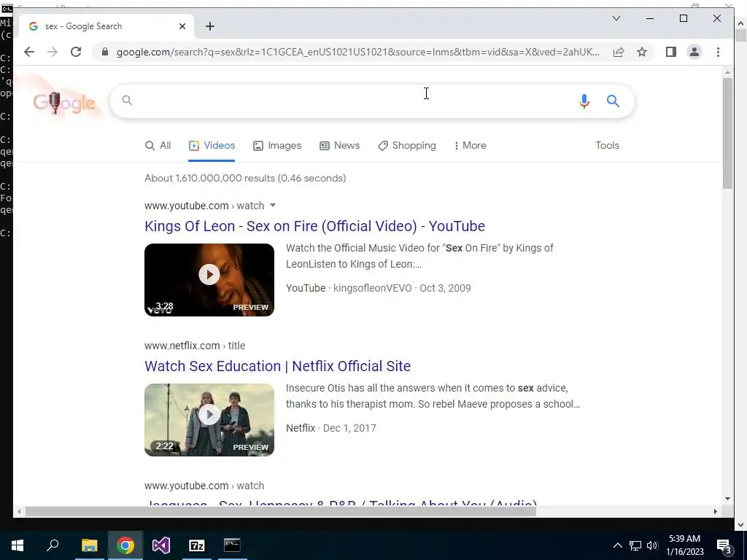Screen dimensions: 747x560
Task: Open the Chrome side panel
Action: coord(671,52)
